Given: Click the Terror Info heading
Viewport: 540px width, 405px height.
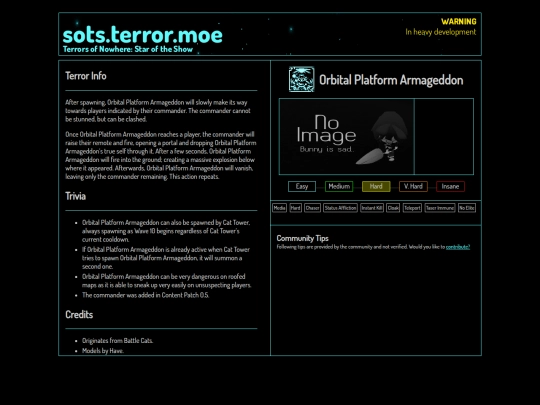Looking at the screenshot, I should [x=86, y=76].
